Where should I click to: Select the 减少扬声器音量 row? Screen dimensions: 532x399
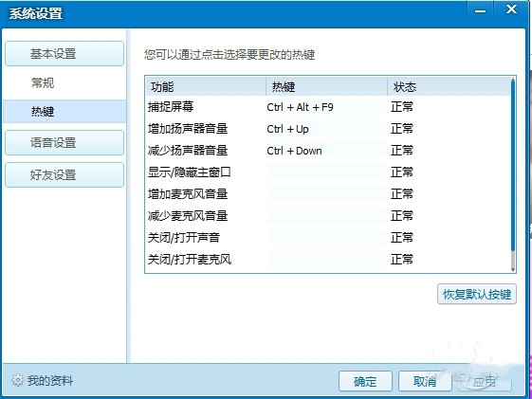pyautogui.click(x=328, y=151)
